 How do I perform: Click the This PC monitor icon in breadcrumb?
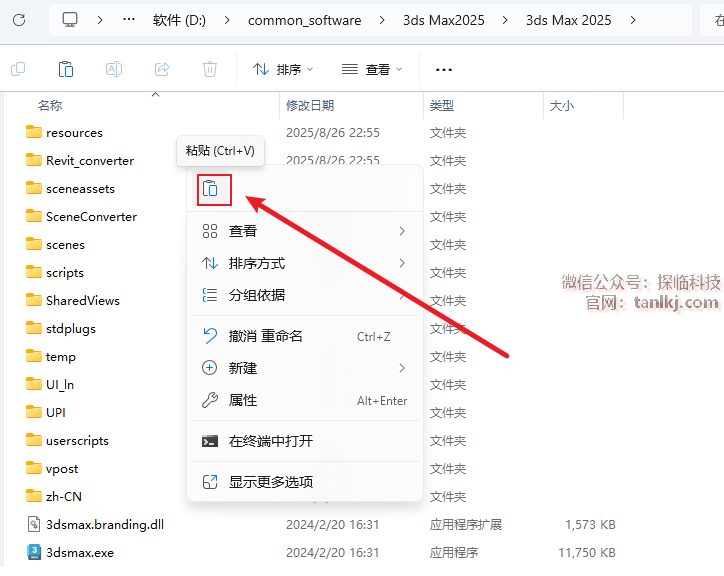70,20
